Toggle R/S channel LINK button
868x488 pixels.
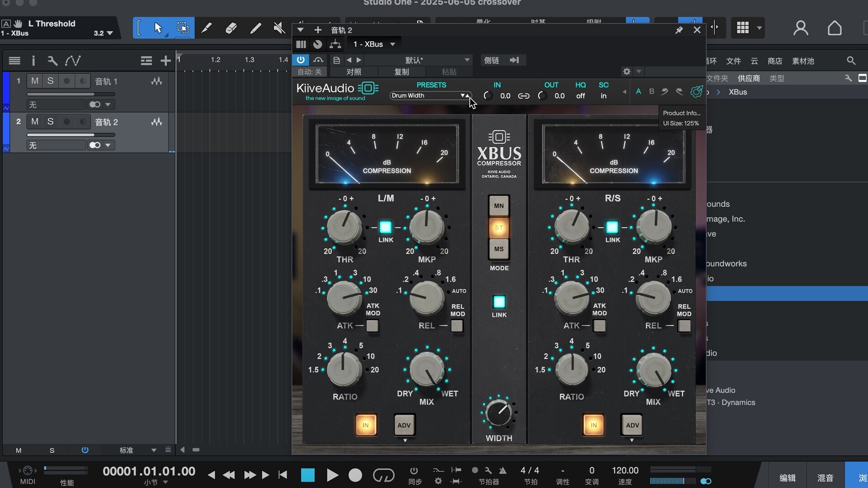tap(612, 227)
